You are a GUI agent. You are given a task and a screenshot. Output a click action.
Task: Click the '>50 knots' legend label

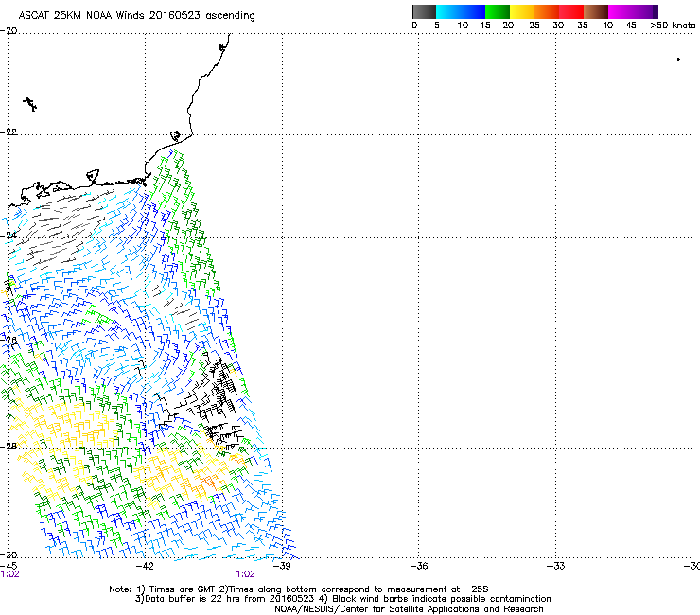coord(673,26)
